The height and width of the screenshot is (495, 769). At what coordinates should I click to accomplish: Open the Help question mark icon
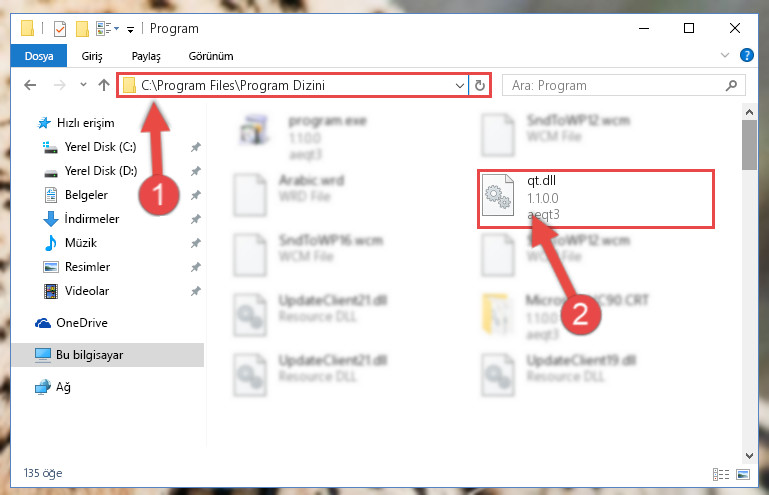[746, 55]
